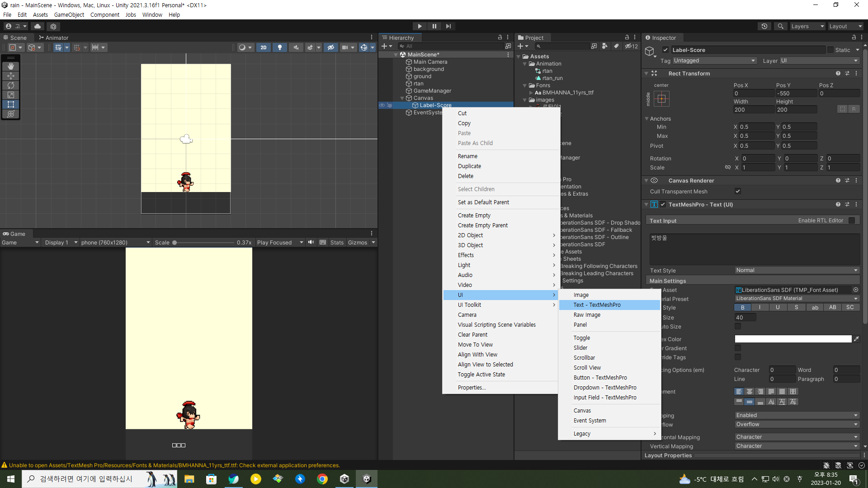Choose Text - TextMeshPro from UI submenu

pos(609,305)
